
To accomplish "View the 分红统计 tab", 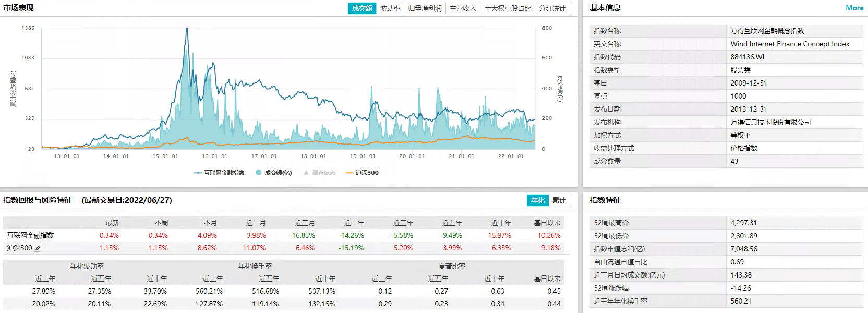I will coord(552,8).
